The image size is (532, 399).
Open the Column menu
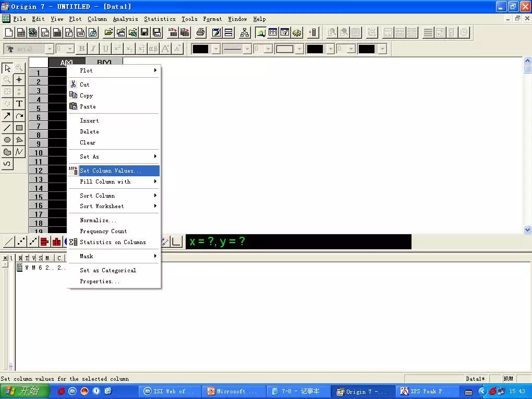point(97,19)
